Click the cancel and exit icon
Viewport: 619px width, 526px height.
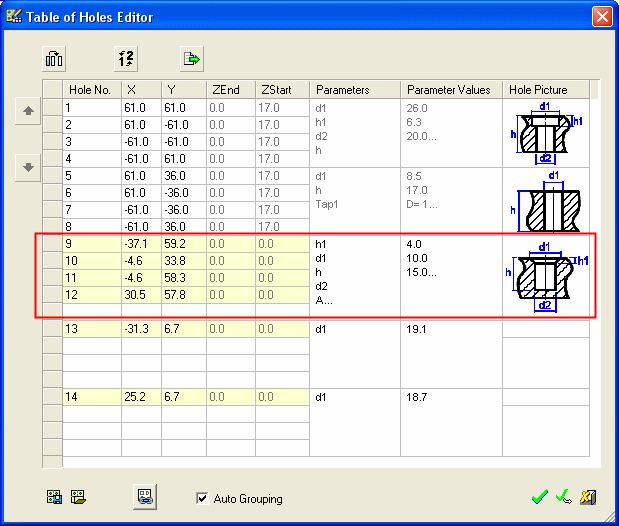pyautogui.click(x=588, y=496)
